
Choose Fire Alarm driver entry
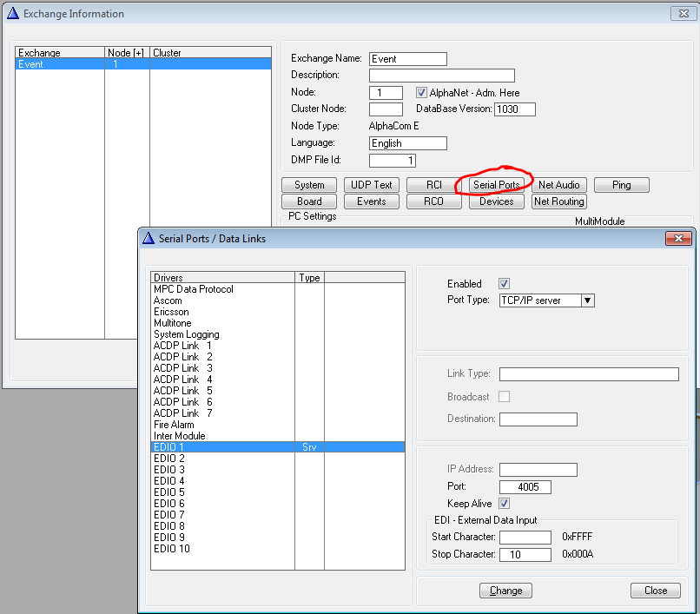click(x=173, y=425)
